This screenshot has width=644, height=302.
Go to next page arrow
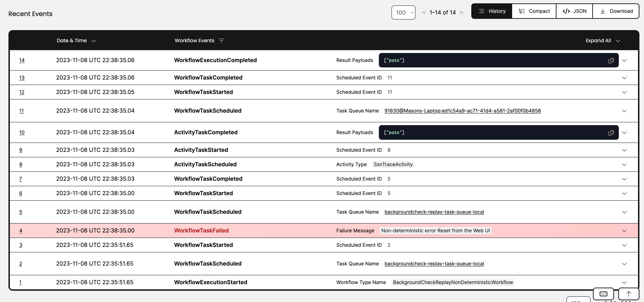(462, 12)
